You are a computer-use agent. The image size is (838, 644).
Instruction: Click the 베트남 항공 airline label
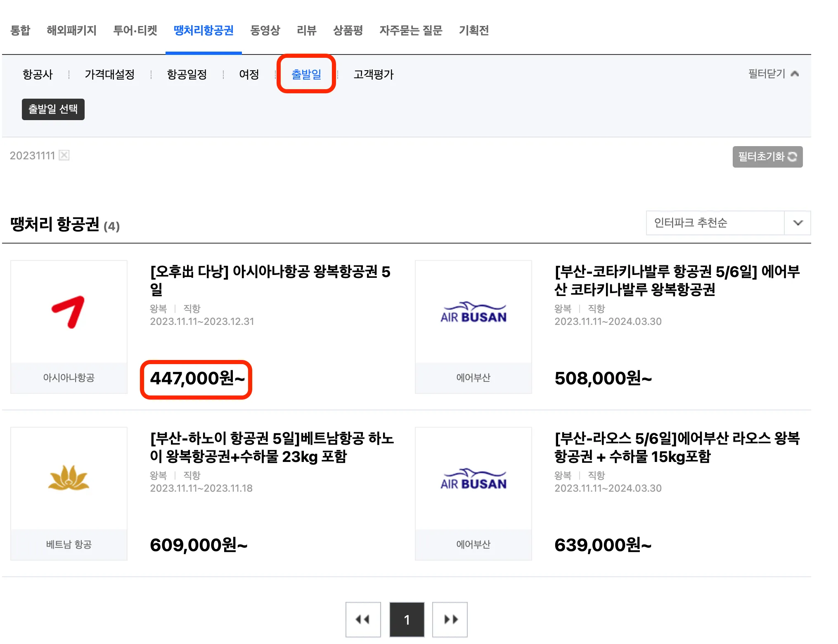69,545
